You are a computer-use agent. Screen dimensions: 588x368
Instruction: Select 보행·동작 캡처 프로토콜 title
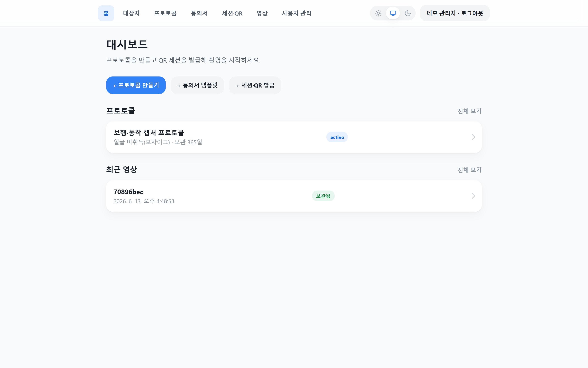149,133
